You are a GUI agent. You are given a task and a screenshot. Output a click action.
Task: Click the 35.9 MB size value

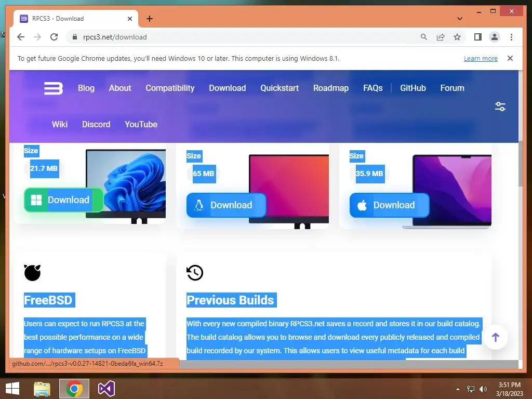point(370,174)
